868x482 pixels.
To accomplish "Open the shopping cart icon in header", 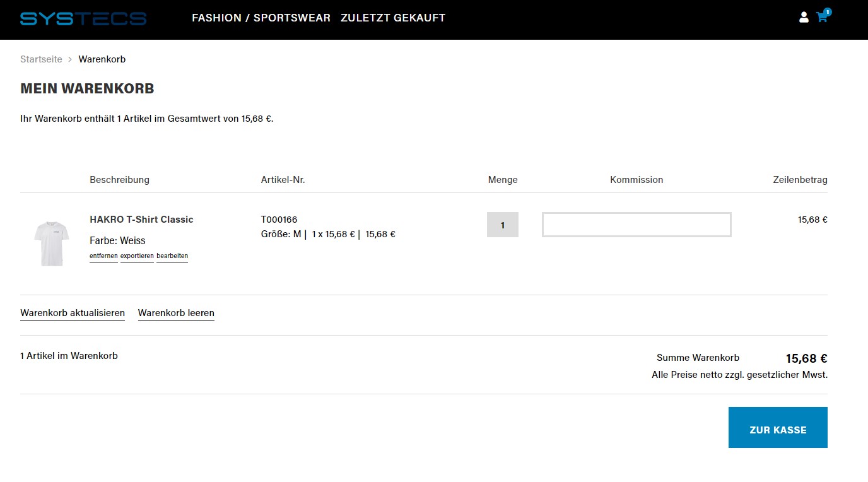I will (x=822, y=17).
